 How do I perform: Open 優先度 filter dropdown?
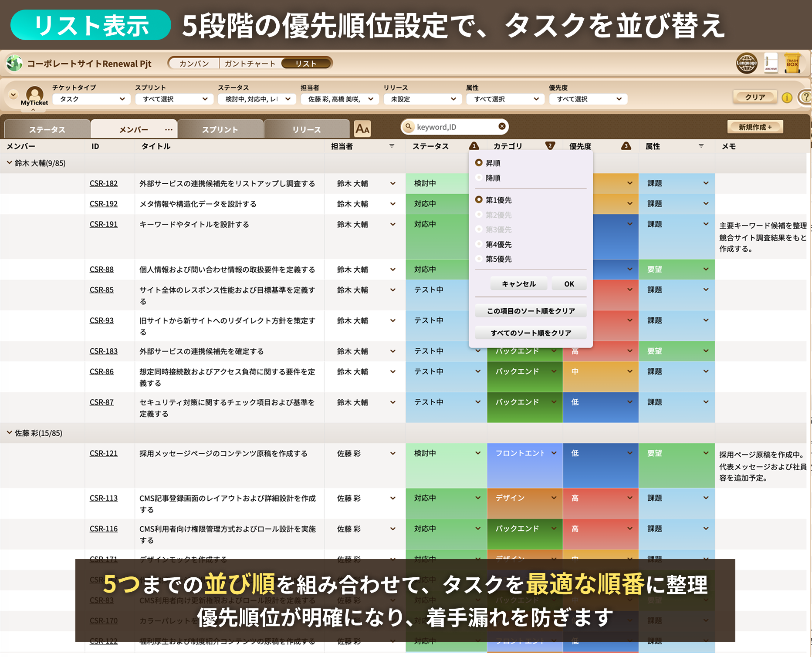click(588, 99)
